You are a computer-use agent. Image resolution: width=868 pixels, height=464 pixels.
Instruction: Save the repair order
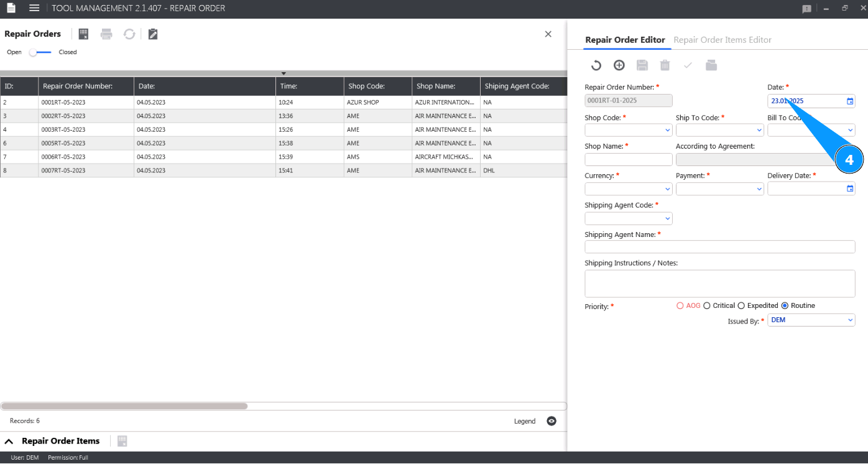[642, 65]
